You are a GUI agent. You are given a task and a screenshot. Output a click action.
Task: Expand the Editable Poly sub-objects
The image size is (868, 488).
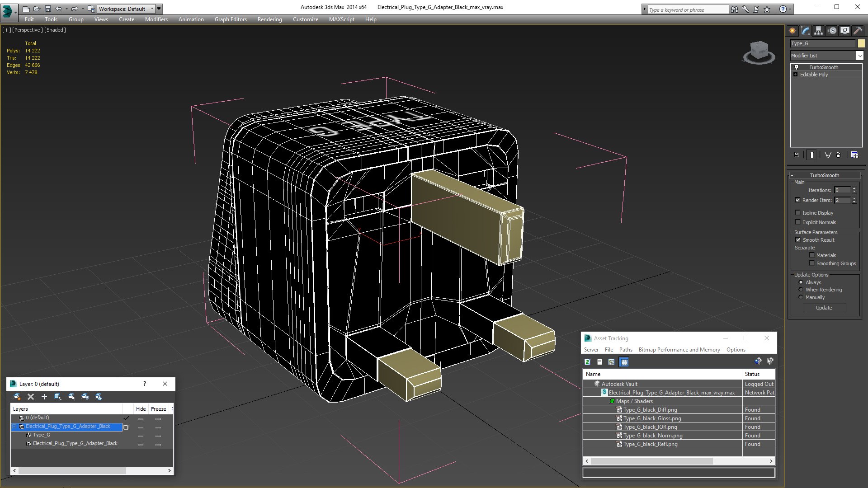[795, 75]
